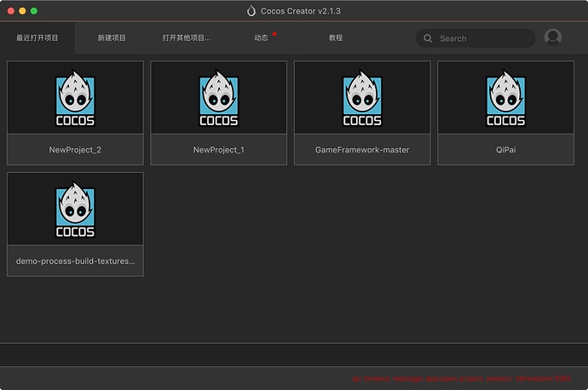Open the QiPai project Cocos thumbnail

tap(506, 97)
